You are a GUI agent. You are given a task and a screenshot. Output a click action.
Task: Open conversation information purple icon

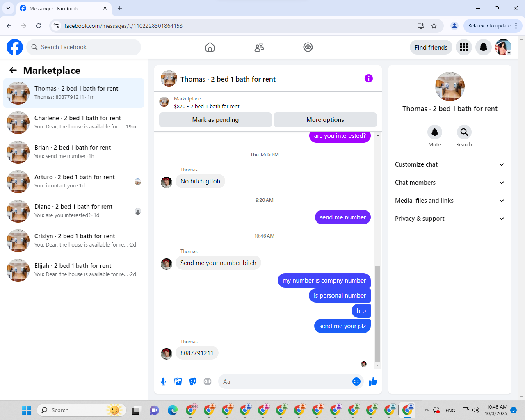click(369, 78)
